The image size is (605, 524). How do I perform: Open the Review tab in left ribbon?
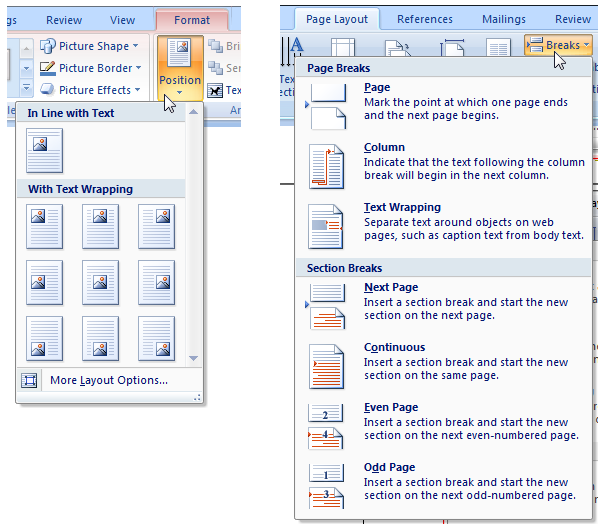(64, 20)
